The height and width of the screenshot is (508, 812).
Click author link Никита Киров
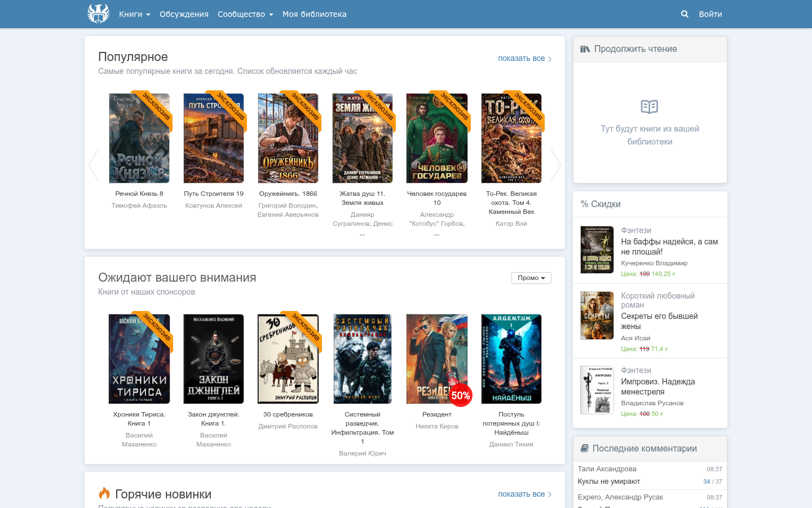tap(437, 426)
